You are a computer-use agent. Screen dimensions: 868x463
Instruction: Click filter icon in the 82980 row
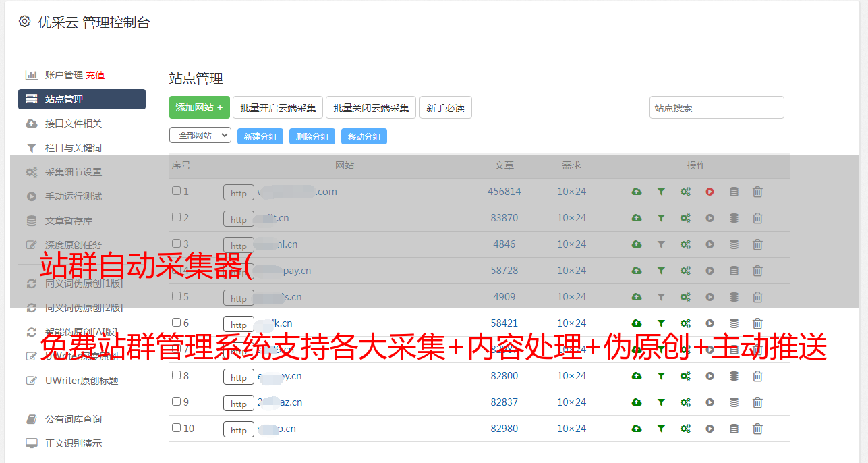[x=661, y=429]
